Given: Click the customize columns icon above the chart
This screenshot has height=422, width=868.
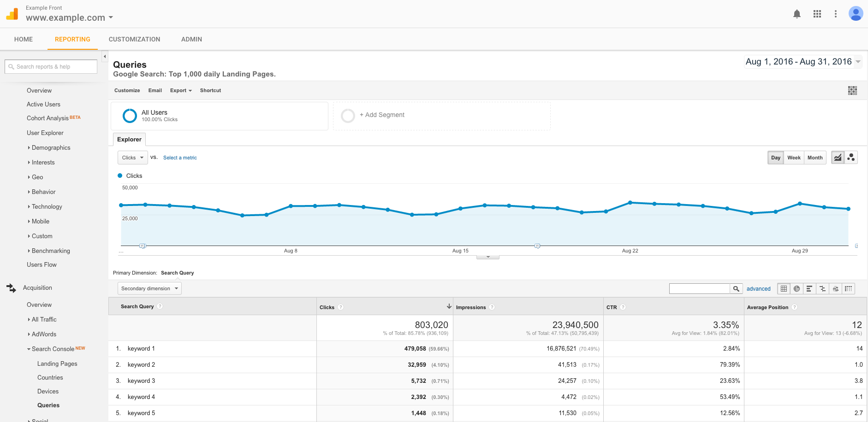Looking at the screenshot, I should pyautogui.click(x=852, y=90).
